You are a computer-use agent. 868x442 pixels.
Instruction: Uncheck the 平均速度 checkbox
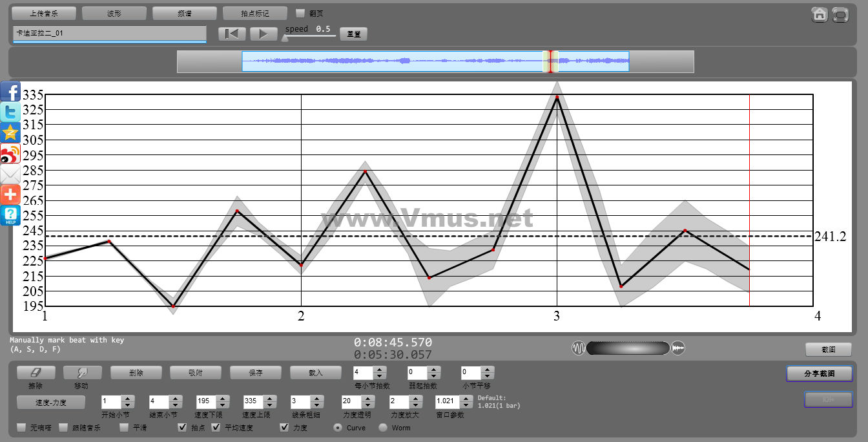pyautogui.click(x=216, y=427)
